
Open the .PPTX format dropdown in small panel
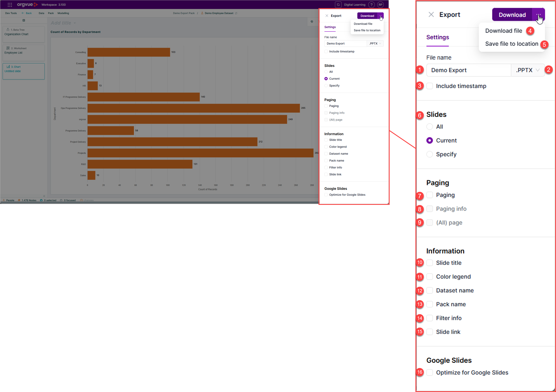[375, 44]
